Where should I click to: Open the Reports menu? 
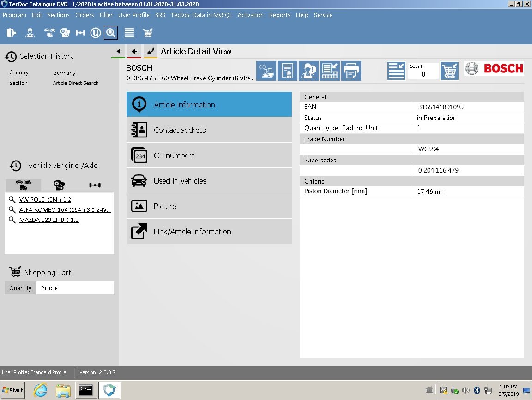(x=279, y=15)
